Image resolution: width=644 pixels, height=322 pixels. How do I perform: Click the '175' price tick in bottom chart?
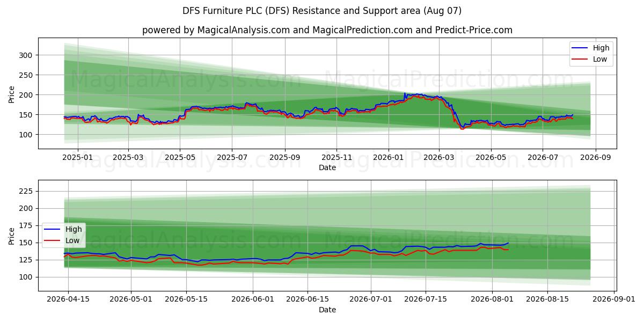click(x=27, y=225)
